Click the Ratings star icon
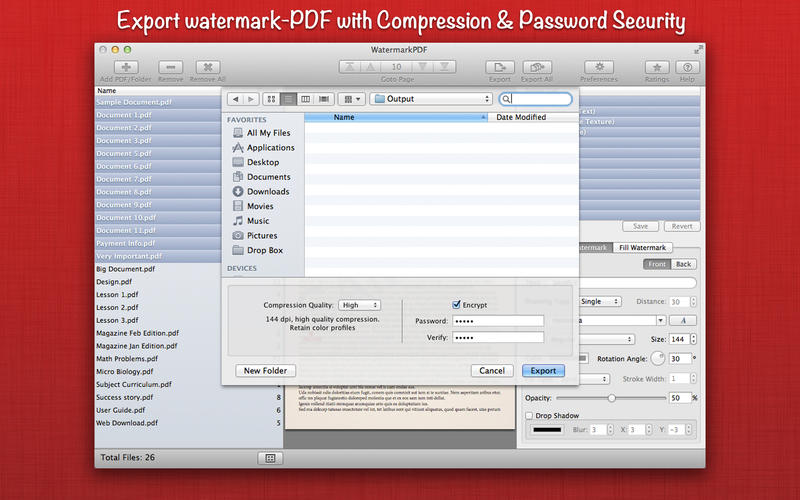800x500 pixels. tap(657, 67)
